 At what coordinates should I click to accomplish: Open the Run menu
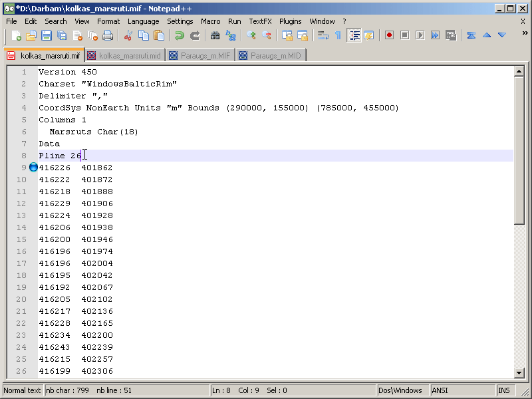235,21
